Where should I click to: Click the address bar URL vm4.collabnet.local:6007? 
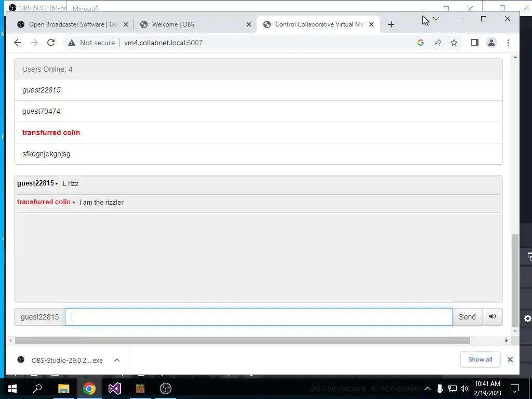click(x=163, y=43)
